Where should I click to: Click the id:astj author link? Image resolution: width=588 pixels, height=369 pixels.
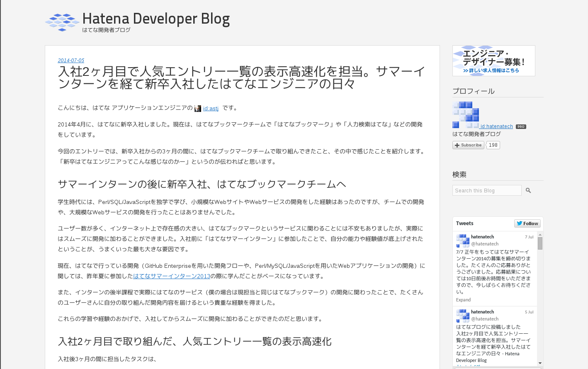[211, 108]
